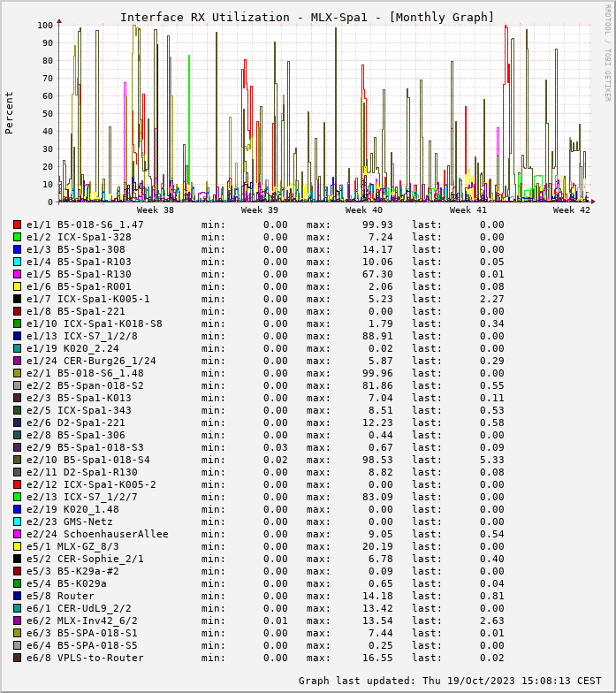
Task: Click the max value 99.96 for e2/1
Action: [377, 373]
